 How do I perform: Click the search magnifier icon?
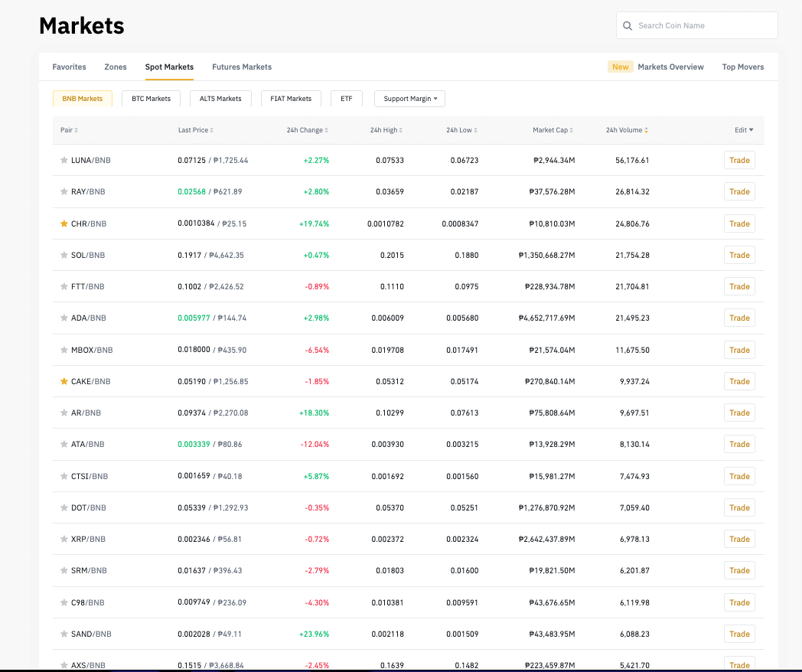click(x=628, y=25)
